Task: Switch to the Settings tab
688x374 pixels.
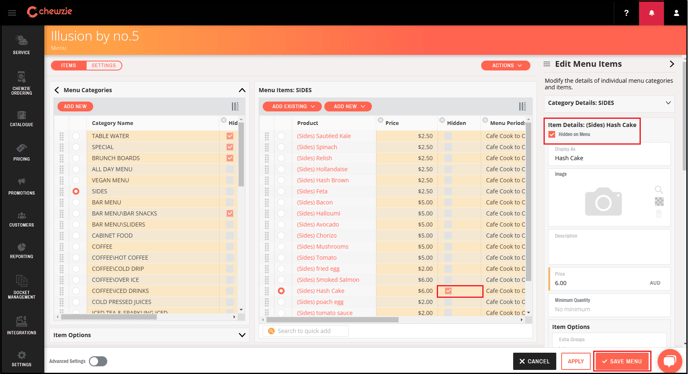Action: pos(104,65)
